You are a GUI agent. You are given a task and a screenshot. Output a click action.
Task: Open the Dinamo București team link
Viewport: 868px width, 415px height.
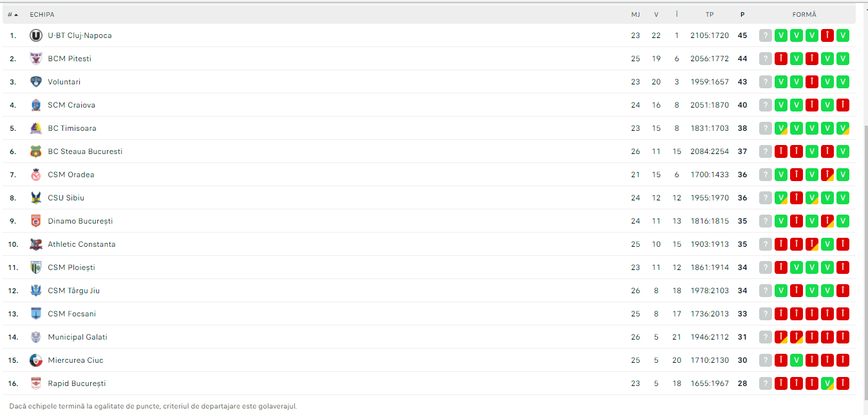tap(80, 221)
